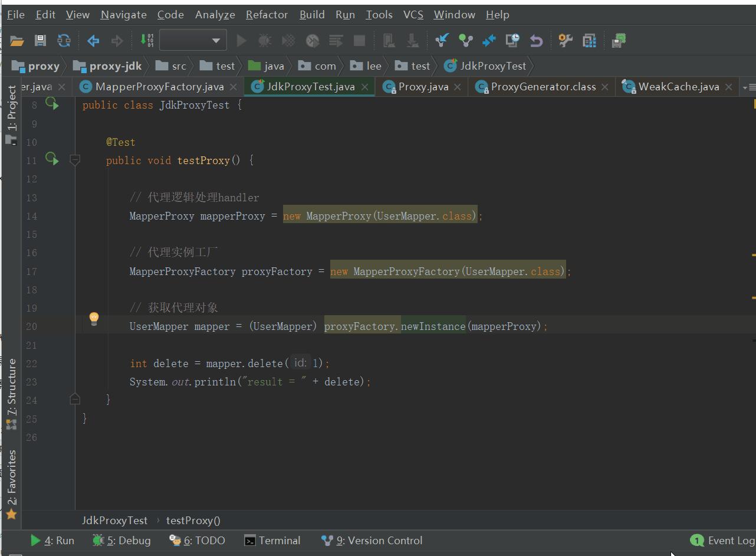Open the Project Structure toolbar icon

coord(589,41)
